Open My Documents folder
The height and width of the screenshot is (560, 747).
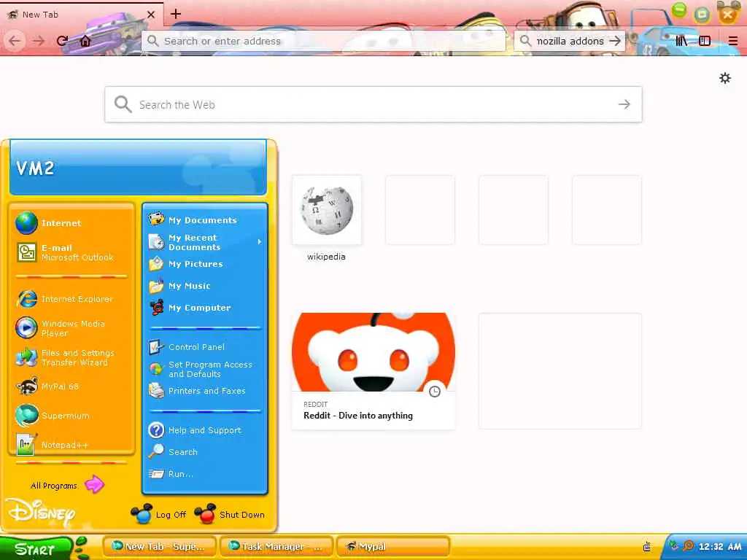tap(205, 220)
